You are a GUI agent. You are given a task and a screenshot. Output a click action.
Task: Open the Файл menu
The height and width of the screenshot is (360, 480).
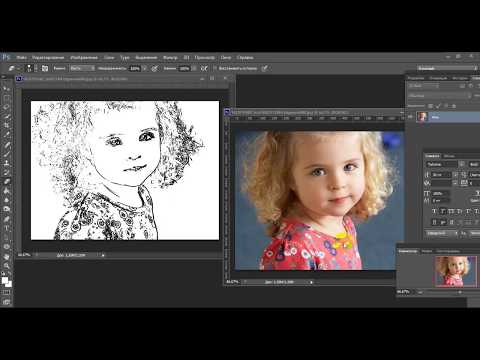[x=22, y=57]
